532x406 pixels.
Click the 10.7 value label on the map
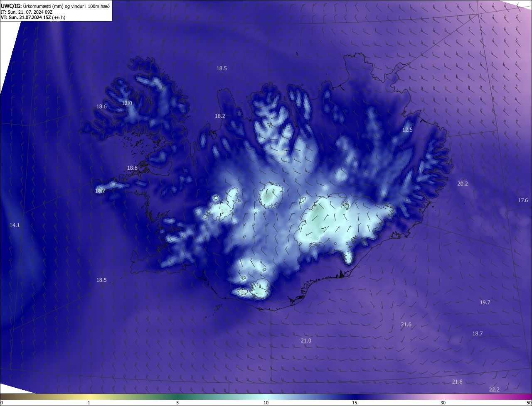click(100, 191)
